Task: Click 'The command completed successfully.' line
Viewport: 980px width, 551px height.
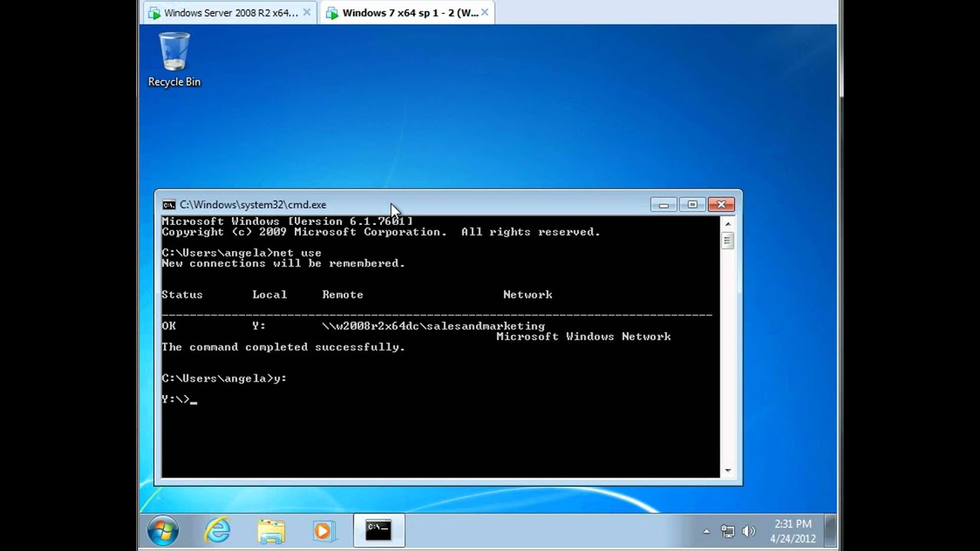Action: tap(283, 347)
